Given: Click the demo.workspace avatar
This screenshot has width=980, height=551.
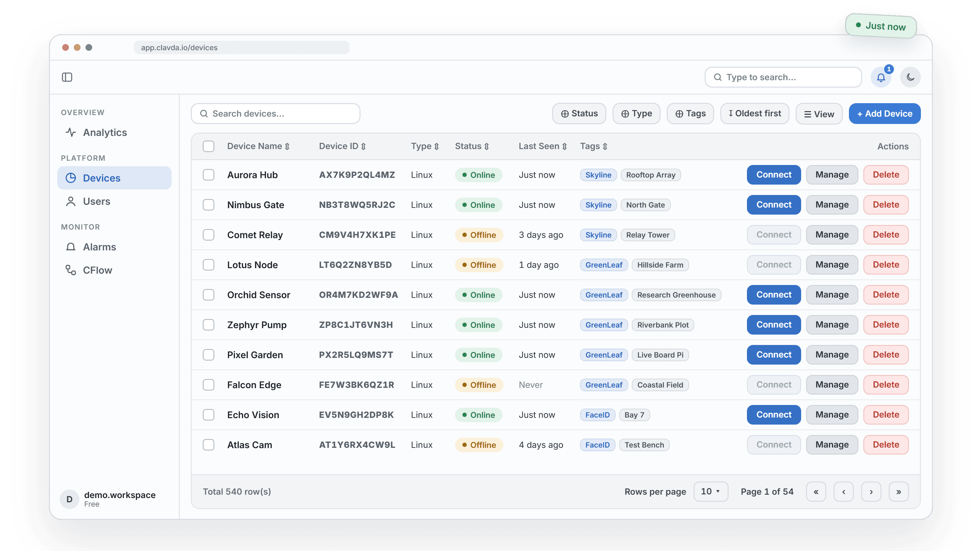Looking at the screenshot, I should pyautogui.click(x=69, y=499).
